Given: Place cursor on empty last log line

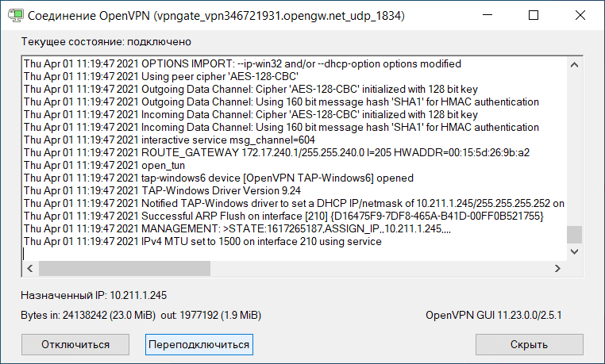Looking at the screenshot, I should [159, 254].
